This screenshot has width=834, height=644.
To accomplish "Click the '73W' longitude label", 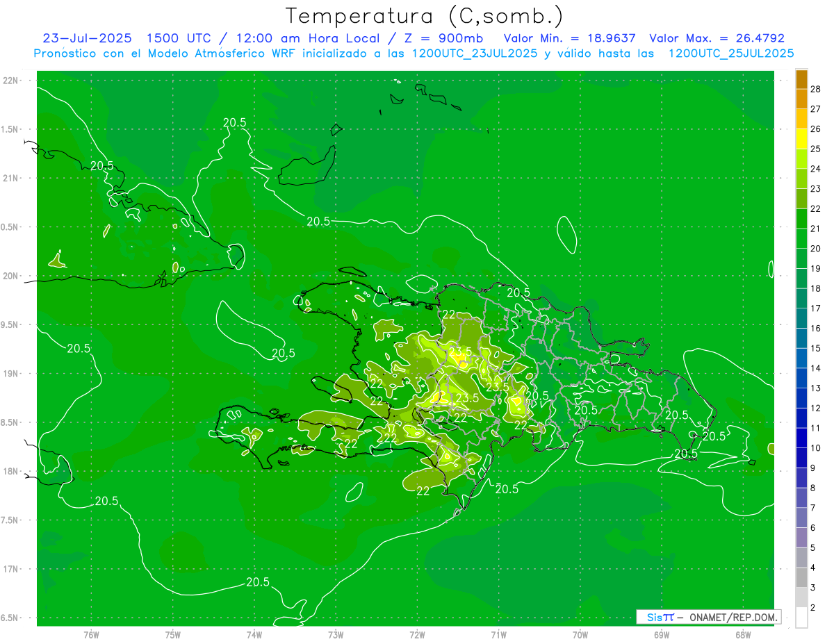I will tap(336, 635).
